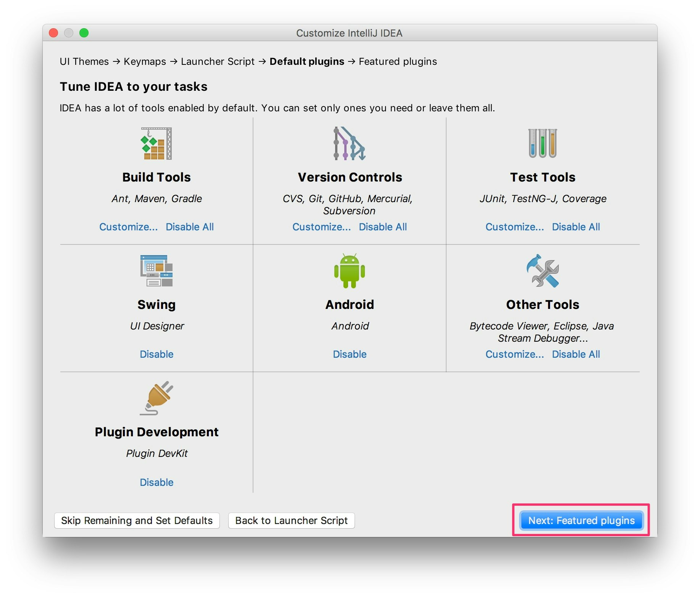Click the 'CVS, Git, GitHub, Mercurial, Subversion' description
700x598 pixels.
[348, 205]
